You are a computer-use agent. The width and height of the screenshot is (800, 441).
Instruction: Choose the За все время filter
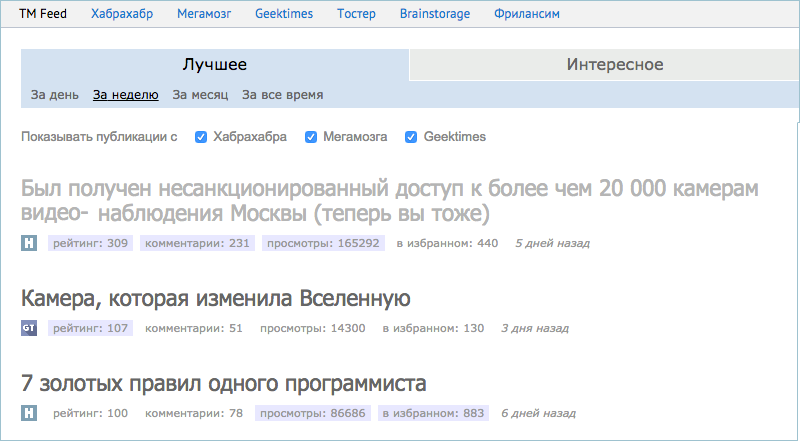pos(282,95)
